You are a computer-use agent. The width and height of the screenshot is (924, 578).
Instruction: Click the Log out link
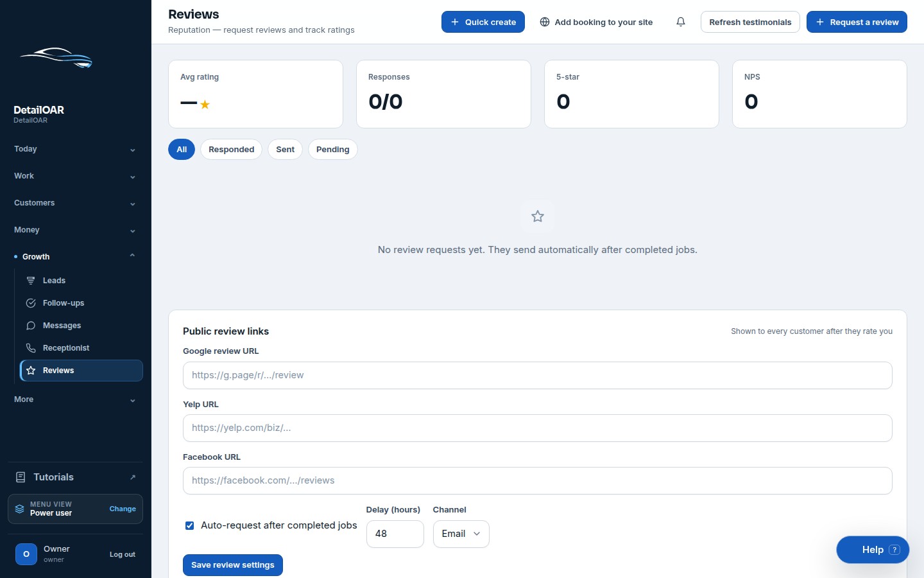coord(123,554)
